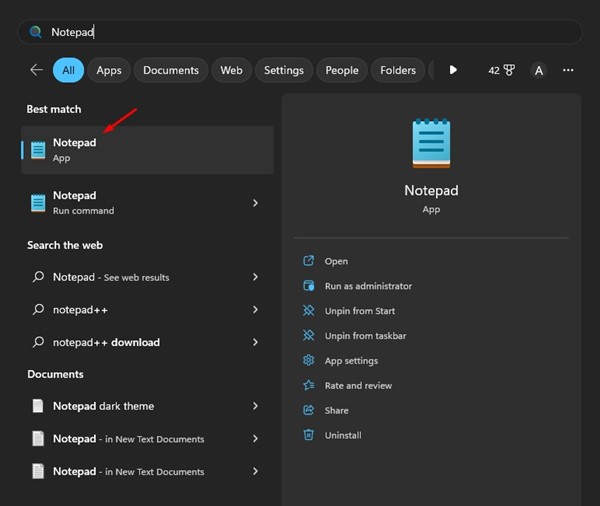Click into the Notepad search box

(x=300, y=32)
